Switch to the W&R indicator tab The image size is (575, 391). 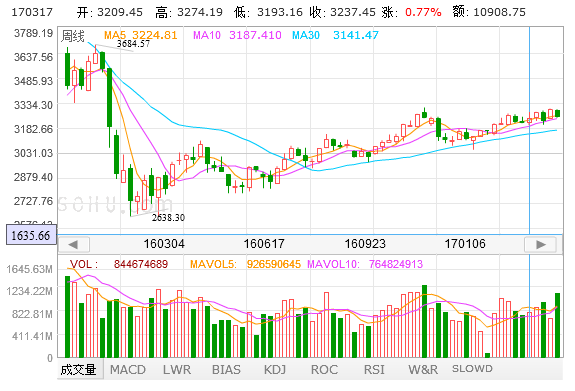(423, 370)
